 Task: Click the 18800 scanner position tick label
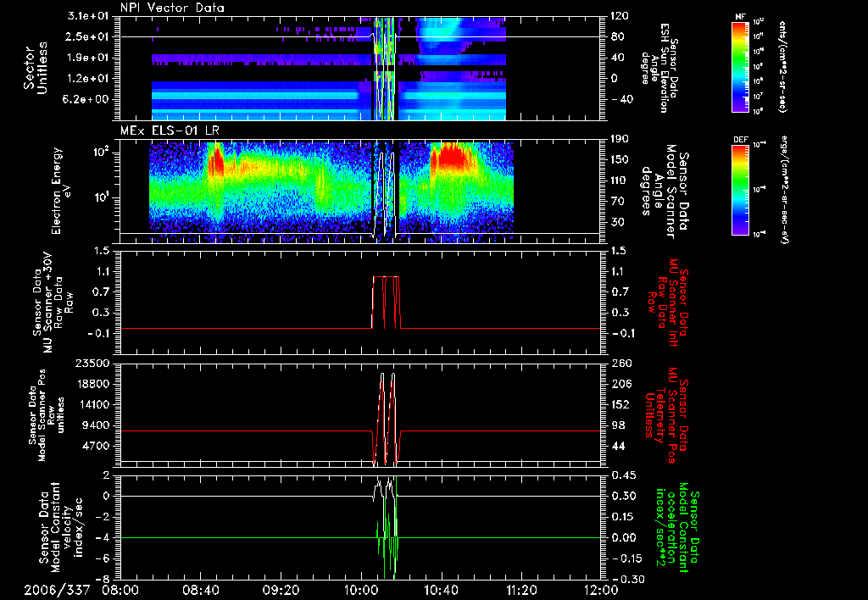coord(92,384)
